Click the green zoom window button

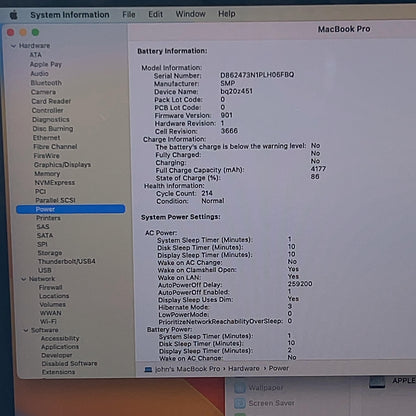click(35, 32)
